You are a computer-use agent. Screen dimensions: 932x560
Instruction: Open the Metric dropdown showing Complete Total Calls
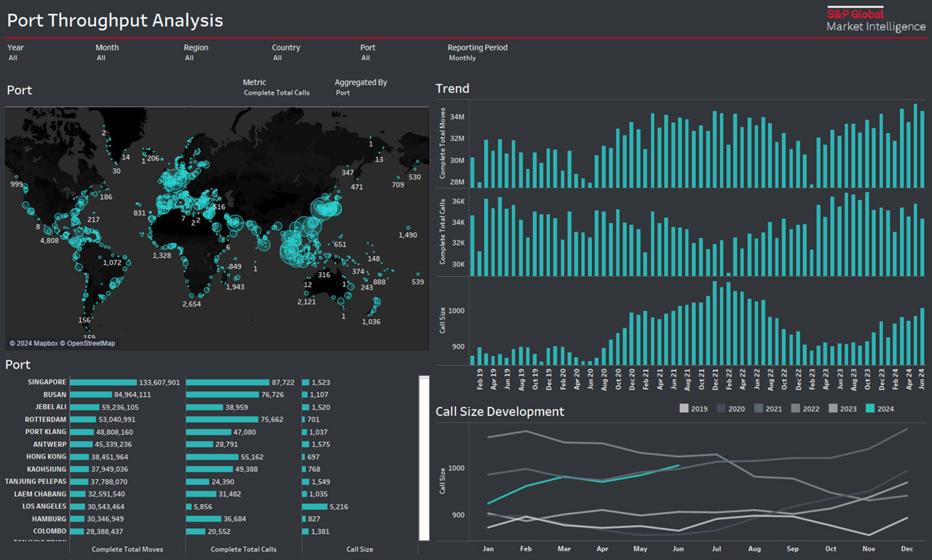point(277,93)
